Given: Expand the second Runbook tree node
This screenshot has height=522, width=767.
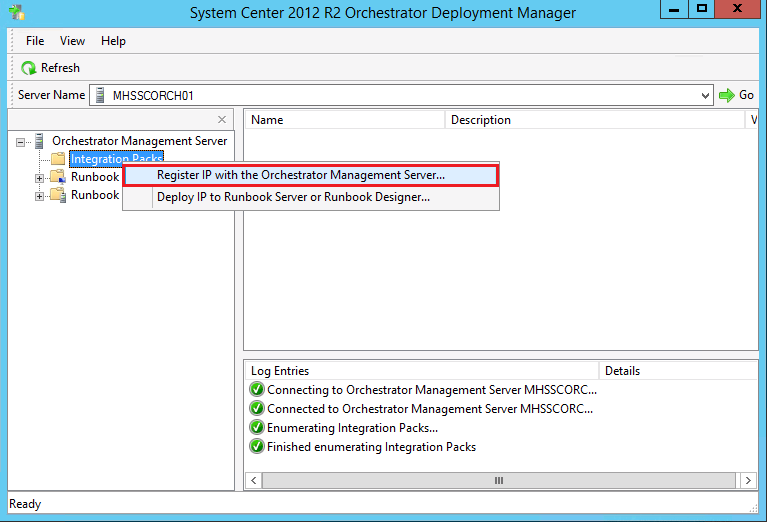Looking at the screenshot, I should coord(40,197).
